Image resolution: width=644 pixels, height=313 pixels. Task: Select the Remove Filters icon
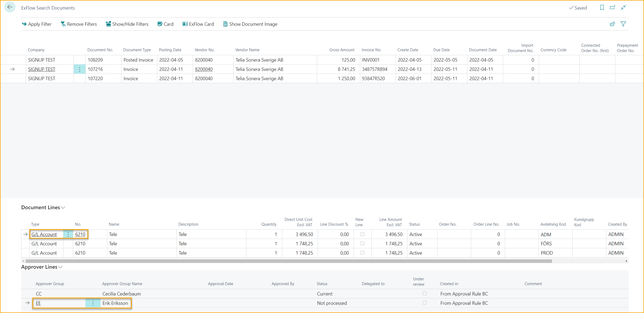pyautogui.click(x=63, y=24)
